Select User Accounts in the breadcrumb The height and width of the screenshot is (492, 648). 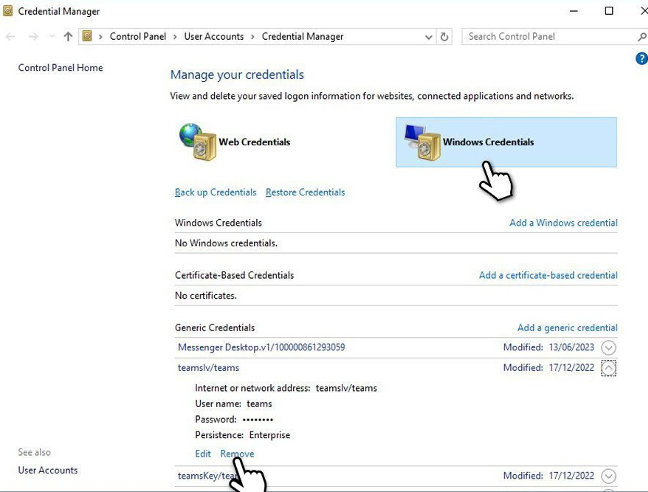point(214,36)
